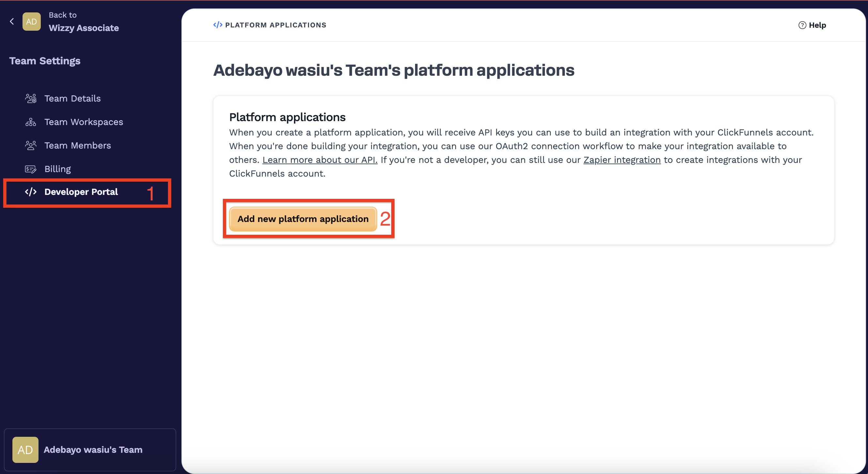Go back to Wizzy Associate workspace

click(x=84, y=28)
